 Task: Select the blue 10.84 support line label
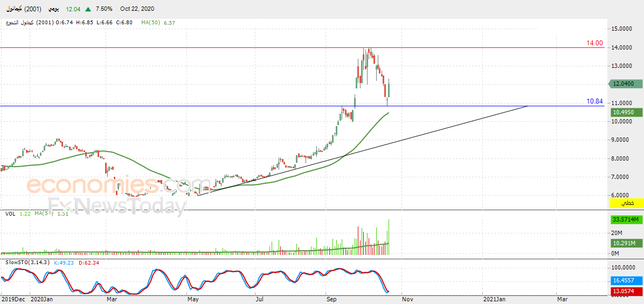(594, 101)
